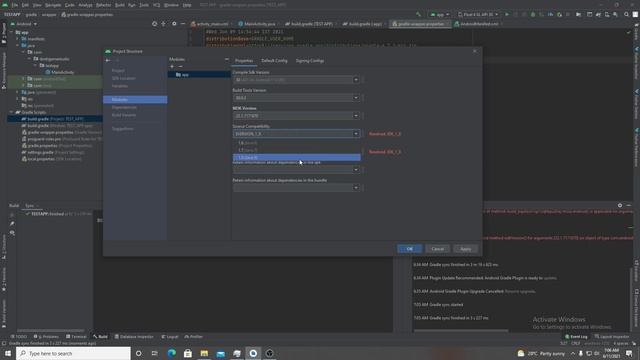The image size is (640, 360).
Task: Click the Debug app bug icon
Action: pos(533,14)
